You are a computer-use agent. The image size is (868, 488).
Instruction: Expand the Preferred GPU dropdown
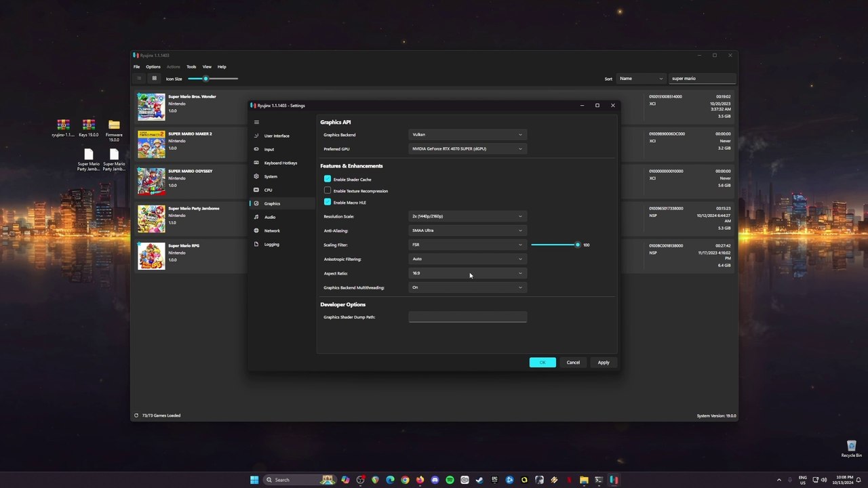pos(467,148)
